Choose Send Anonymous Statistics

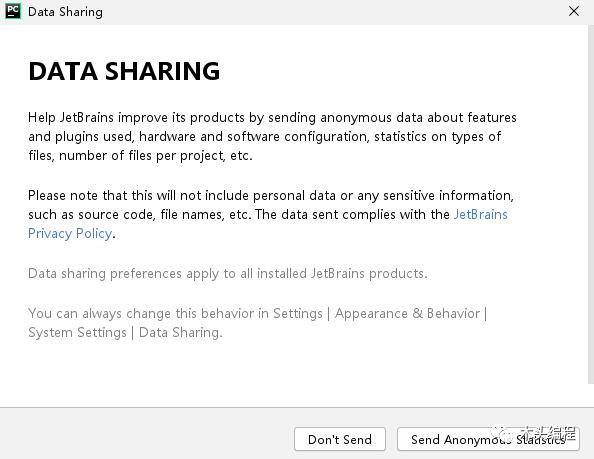(488, 439)
